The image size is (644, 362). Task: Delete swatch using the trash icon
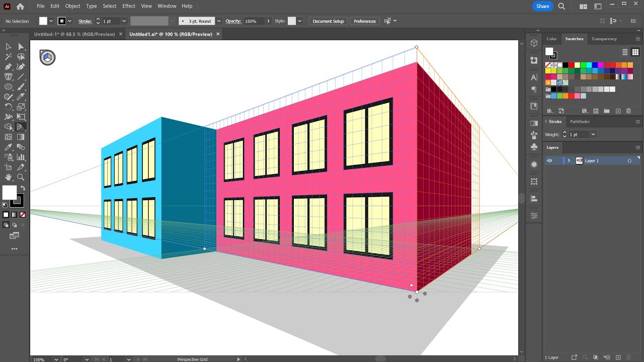point(628,111)
